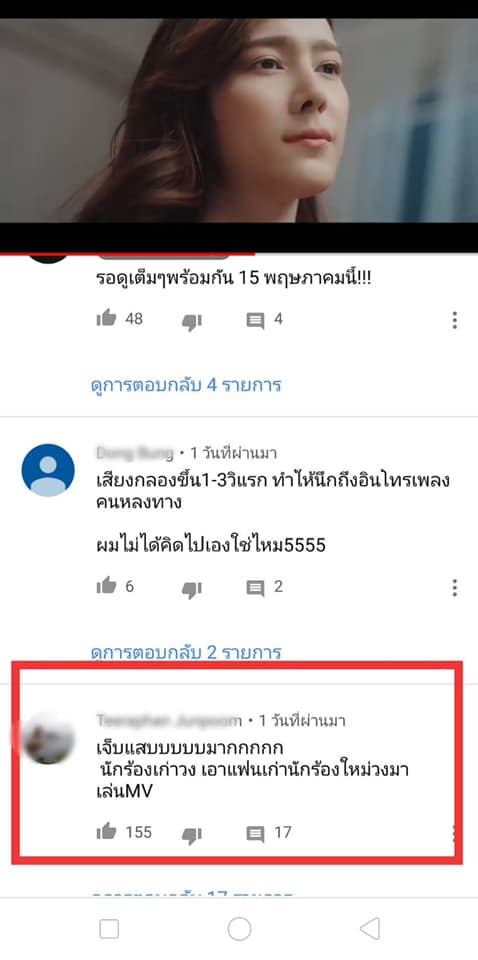
Task: Expand ดูการตอบกลับ 4 รายการ replies
Action: [x=186, y=385]
